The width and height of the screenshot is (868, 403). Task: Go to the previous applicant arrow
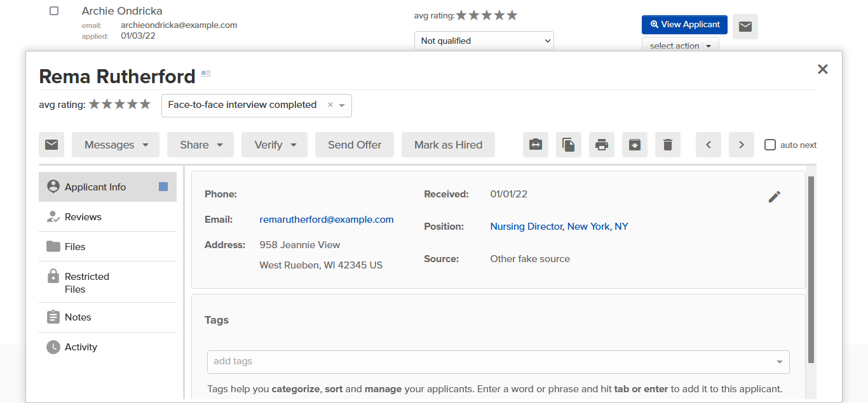(x=709, y=145)
